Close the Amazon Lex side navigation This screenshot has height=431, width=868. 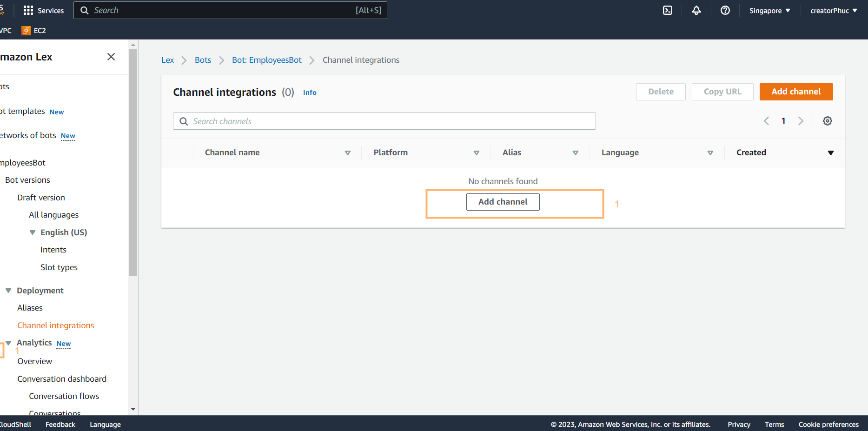pyautogui.click(x=111, y=57)
